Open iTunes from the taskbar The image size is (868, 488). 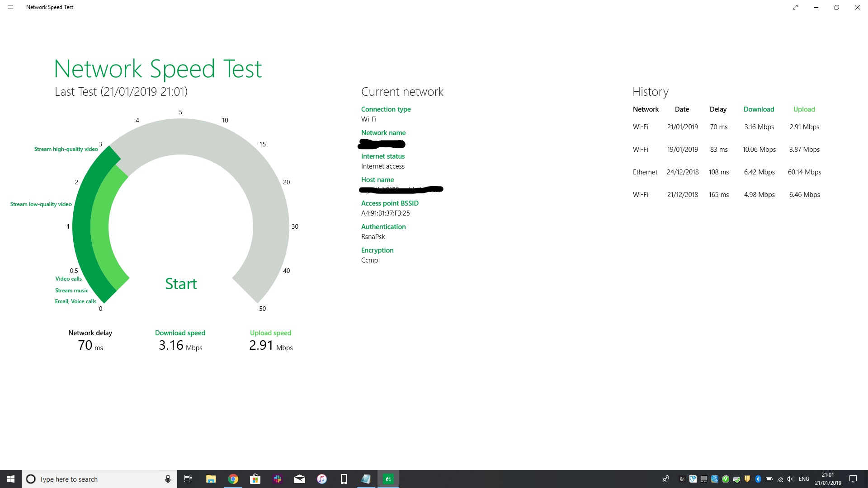point(322,479)
